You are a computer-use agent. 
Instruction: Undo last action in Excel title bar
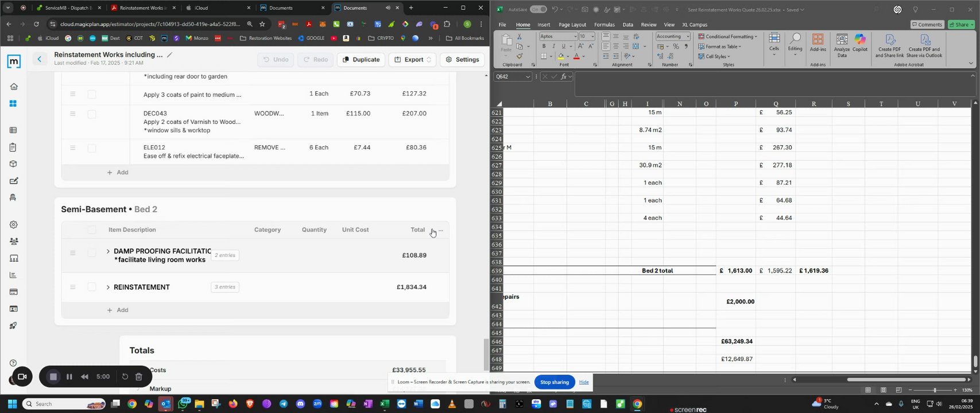click(555, 9)
